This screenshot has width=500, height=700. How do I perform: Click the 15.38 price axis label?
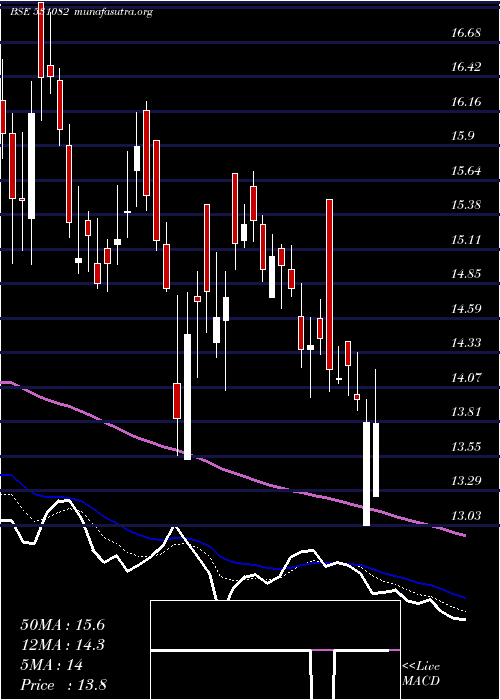pos(466,205)
